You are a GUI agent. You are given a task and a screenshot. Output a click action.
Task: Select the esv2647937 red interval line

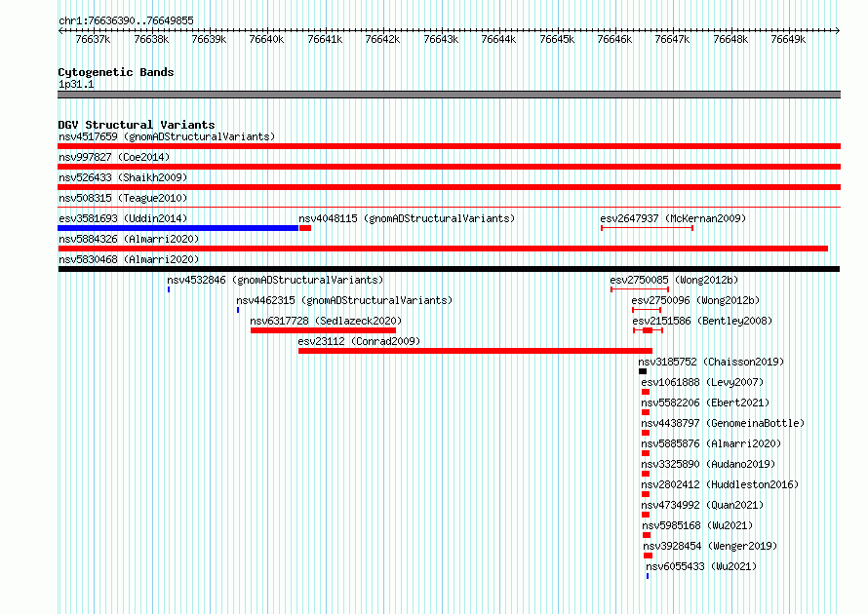(x=648, y=228)
